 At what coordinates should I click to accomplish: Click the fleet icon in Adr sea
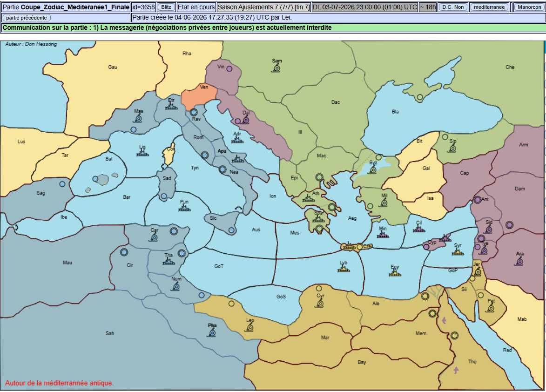click(237, 140)
